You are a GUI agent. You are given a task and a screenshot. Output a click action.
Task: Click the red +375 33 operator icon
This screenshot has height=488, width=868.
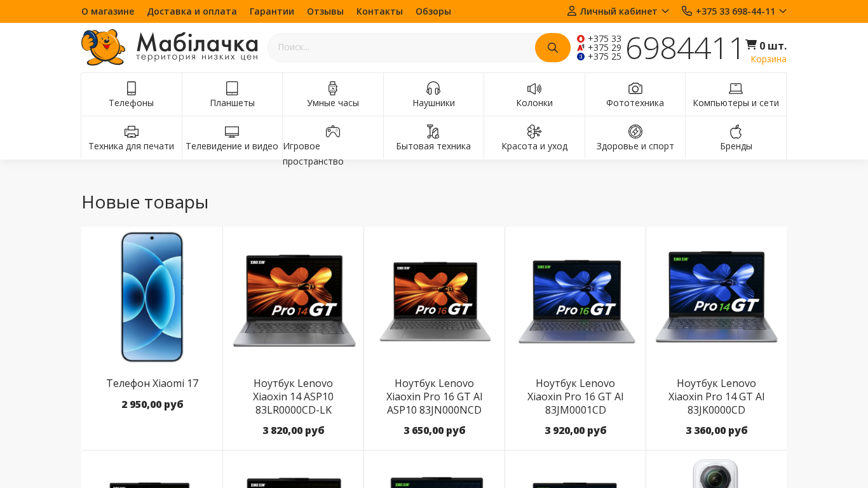581,39
